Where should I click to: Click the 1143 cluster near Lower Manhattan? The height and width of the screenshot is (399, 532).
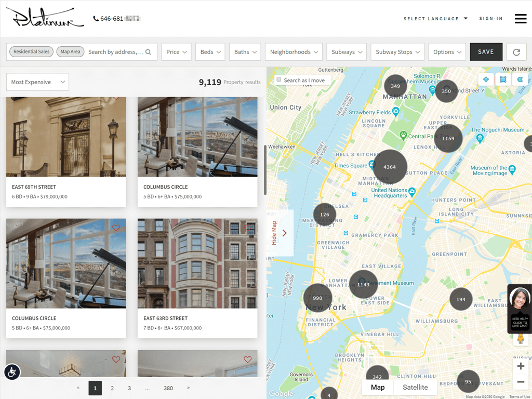tap(363, 284)
